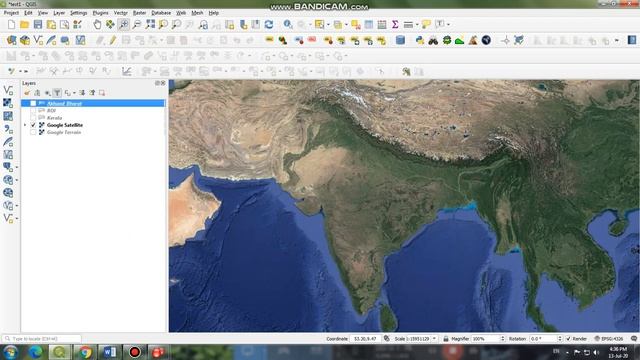
Task: Click Remove Layer icon in Layers panel
Action: tap(102, 93)
